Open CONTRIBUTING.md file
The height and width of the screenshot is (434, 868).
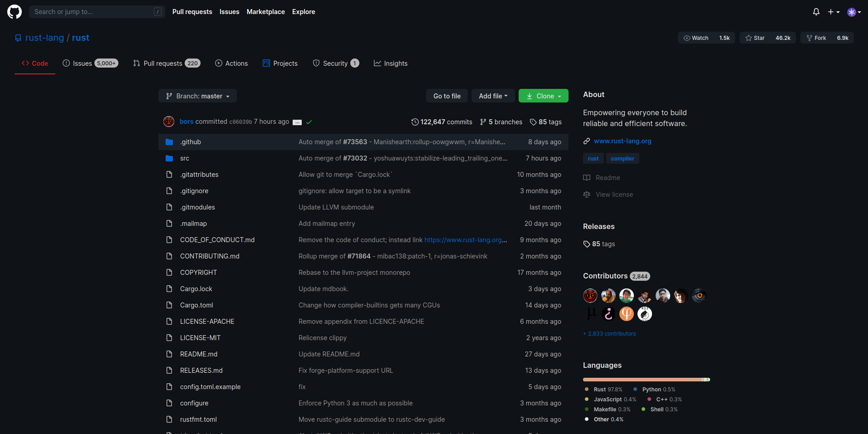[210, 256]
